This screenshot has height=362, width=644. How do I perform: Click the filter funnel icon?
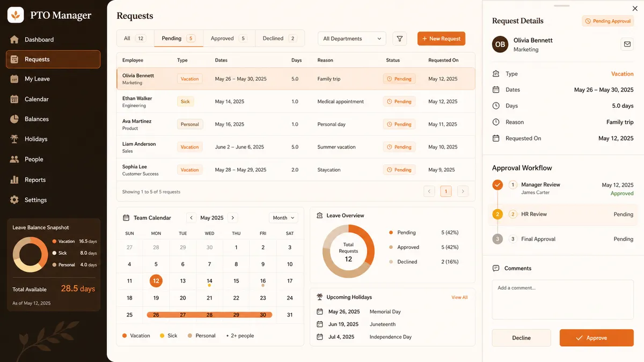(x=399, y=39)
